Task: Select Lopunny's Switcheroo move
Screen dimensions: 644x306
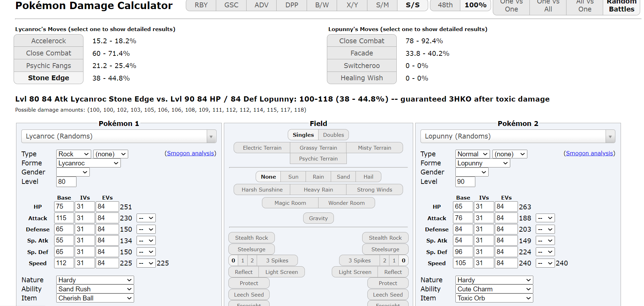Action: 362,66
